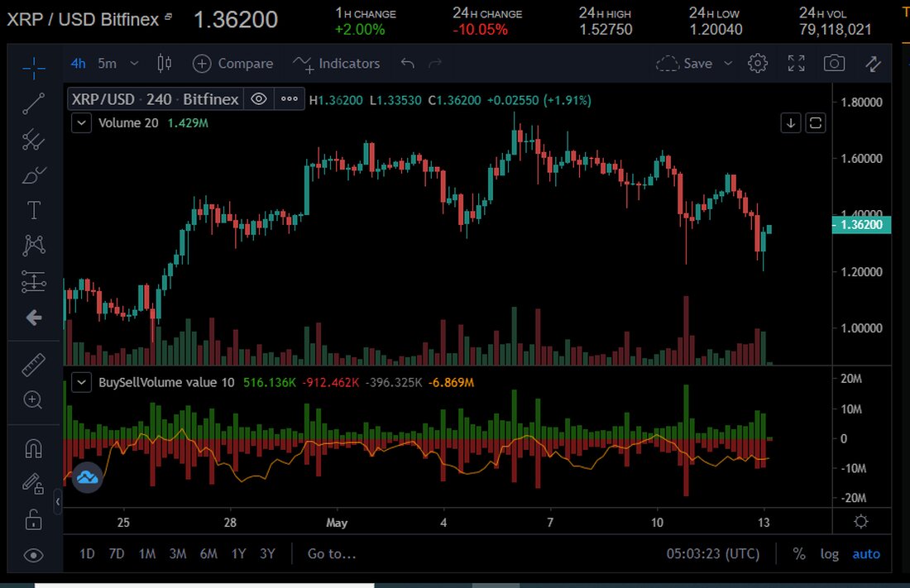Select the crosshair cursor tool
This screenshot has height=588, width=910.
tap(34, 68)
